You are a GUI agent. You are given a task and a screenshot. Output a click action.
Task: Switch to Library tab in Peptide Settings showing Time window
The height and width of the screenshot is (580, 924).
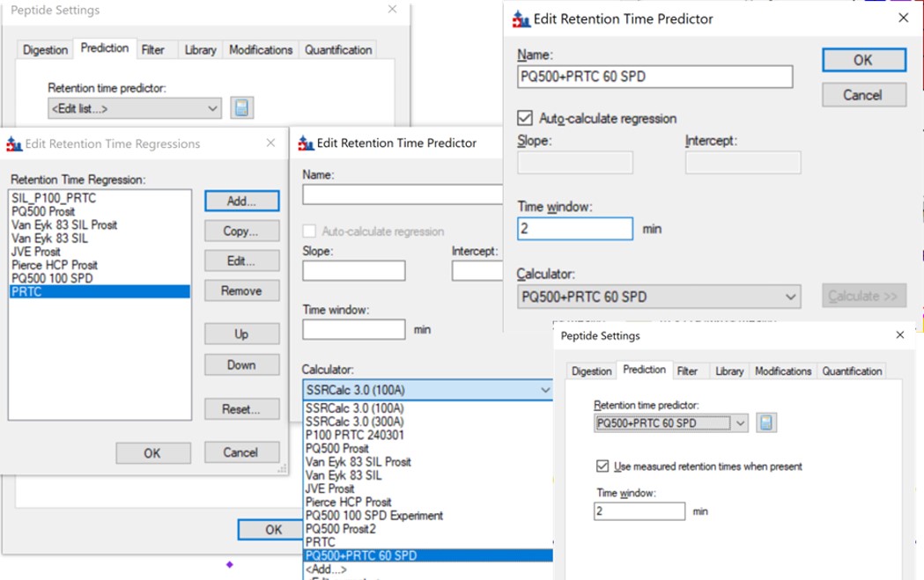coord(729,371)
